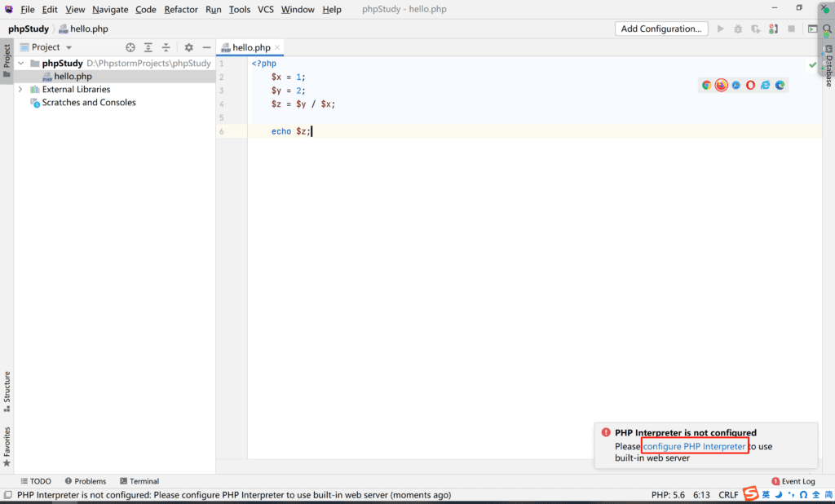Select hello.php in project tree
The width and height of the screenshot is (835, 504).
point(73,77)
